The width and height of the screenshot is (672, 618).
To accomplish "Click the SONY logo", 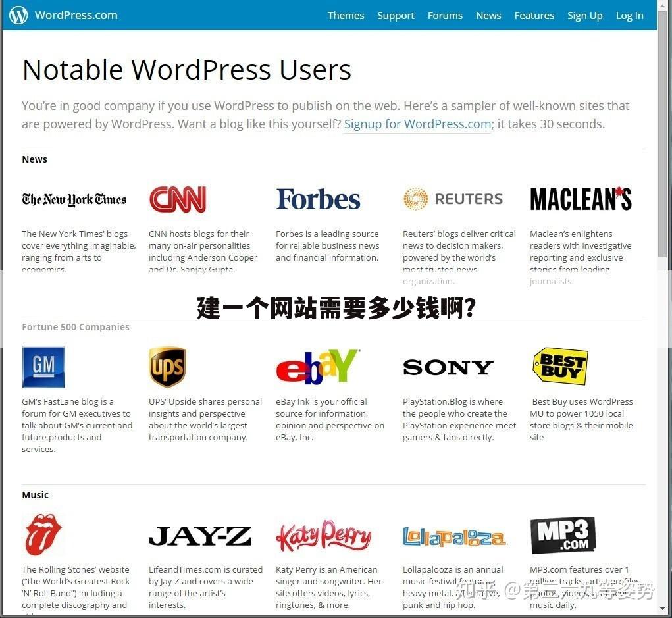I will [x=448, y=367].
